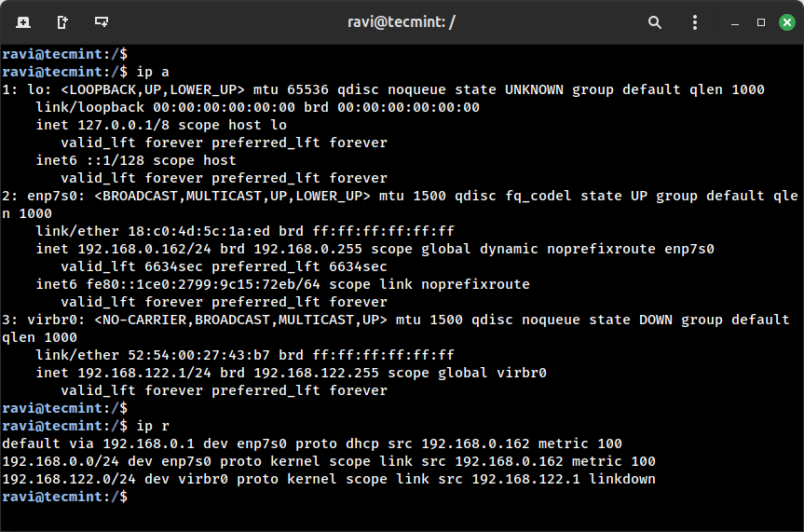Minimize the terminal window
Screen dimensions: 804x532
[x=736, y=21]
